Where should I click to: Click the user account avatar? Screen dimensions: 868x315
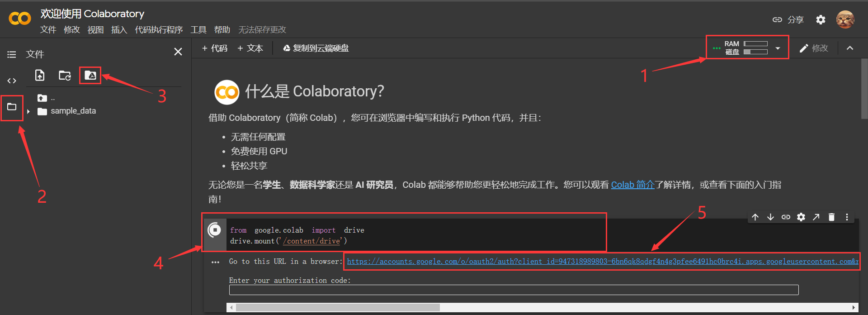(845, 19)
